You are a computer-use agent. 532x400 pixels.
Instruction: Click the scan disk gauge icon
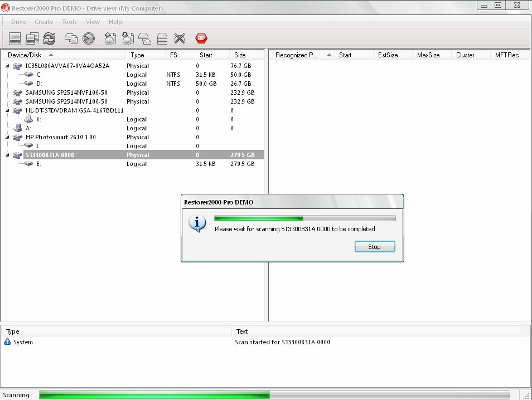coord(89,38)
